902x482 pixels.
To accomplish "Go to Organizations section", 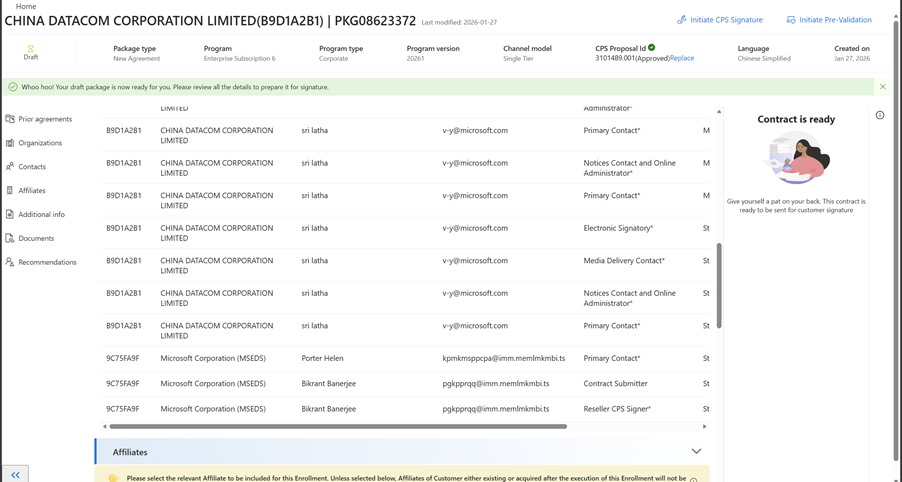I will 40,143.
